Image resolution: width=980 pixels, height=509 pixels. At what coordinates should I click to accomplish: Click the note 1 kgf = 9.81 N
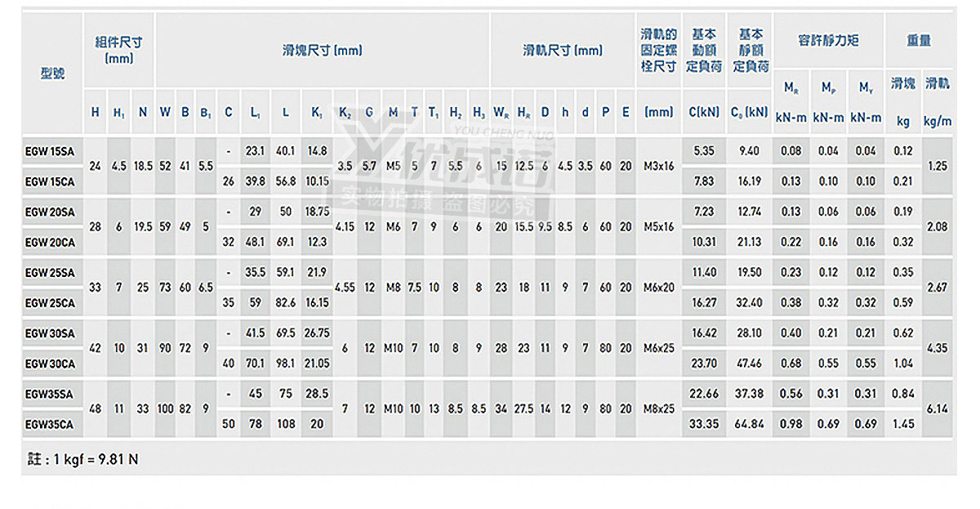point(84,459)
